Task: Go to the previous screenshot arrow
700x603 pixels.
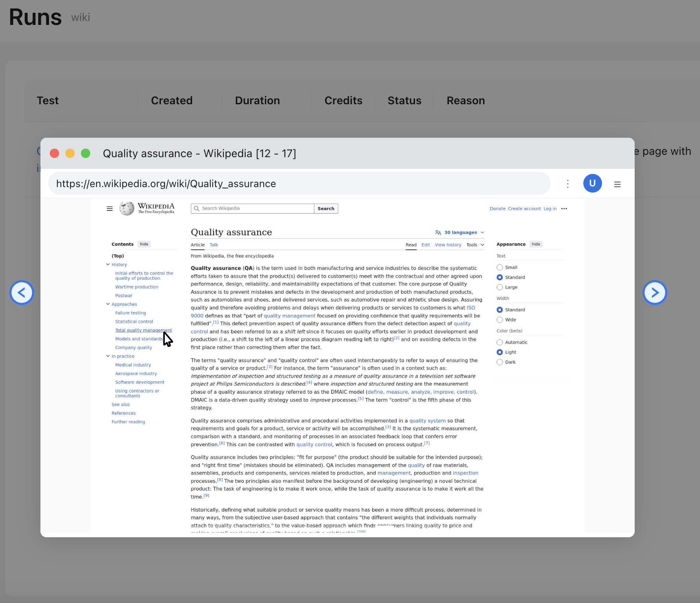Action: [22, 293]
